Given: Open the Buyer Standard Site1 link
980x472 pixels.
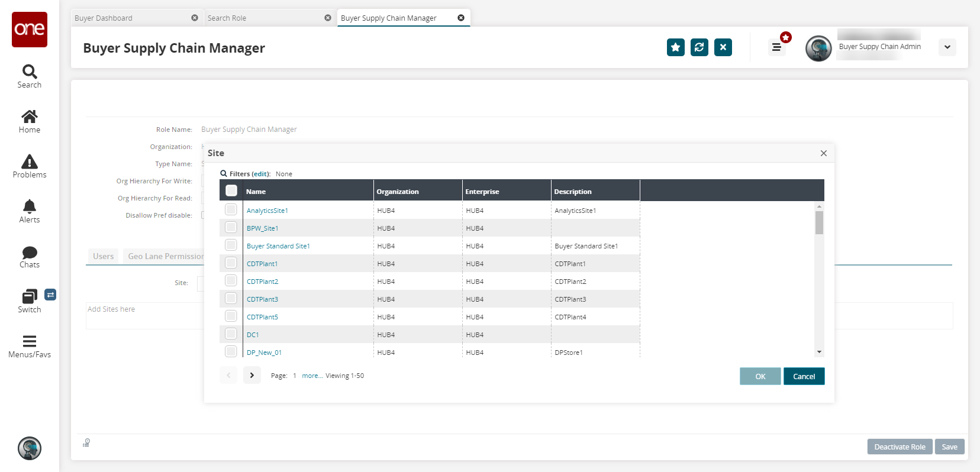Looking at the screenshot, I should [x=278, y=246].
